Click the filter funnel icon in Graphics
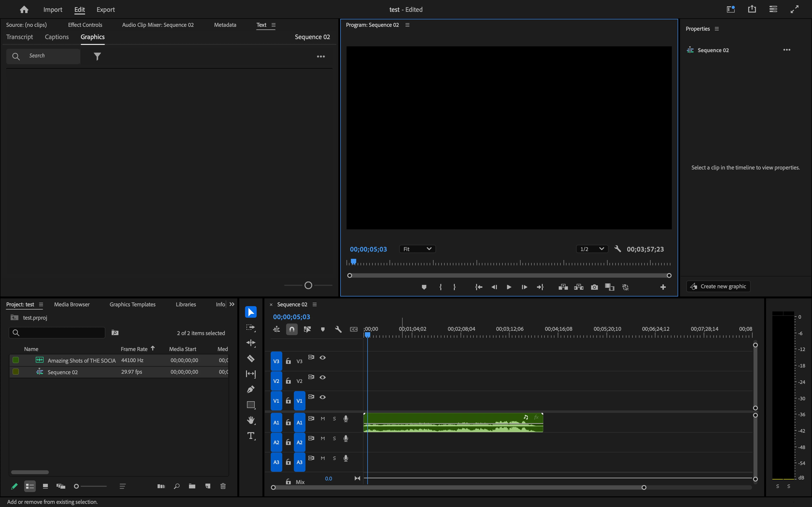 (x=97, y=56)
